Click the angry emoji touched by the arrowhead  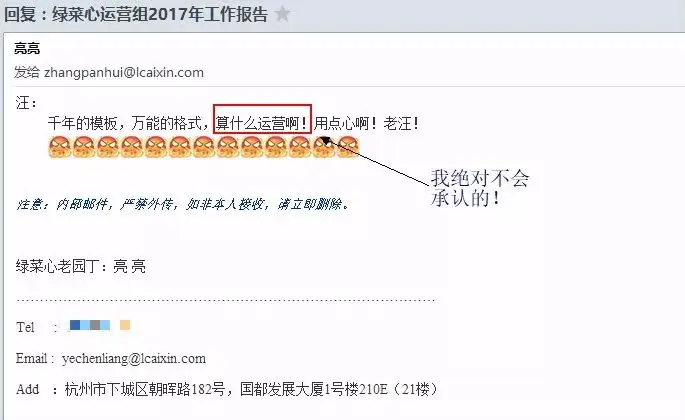point(324,147)
